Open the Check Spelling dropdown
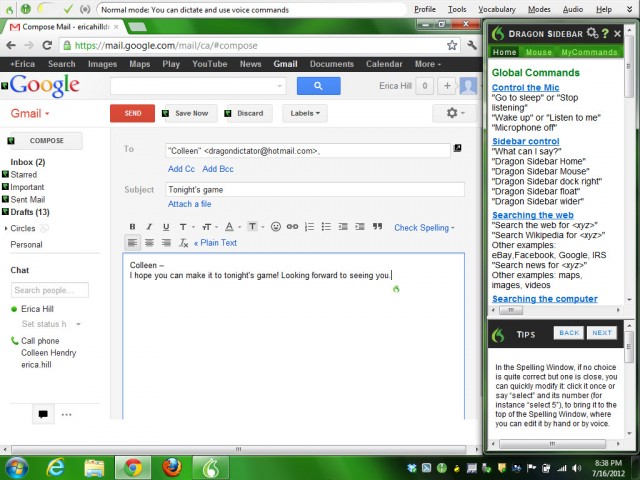The height and width of the screenshot is (480, 640). coord(424,228)
